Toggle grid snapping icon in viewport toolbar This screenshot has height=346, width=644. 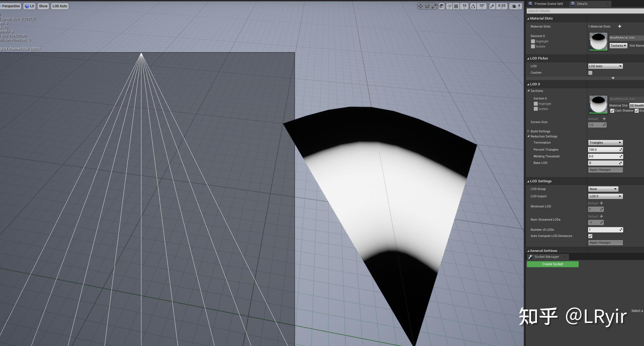pos(456,6)
